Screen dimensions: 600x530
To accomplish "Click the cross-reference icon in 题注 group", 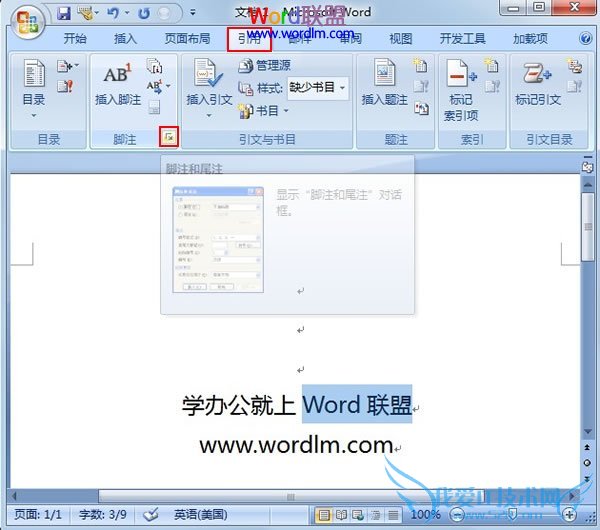I will click(421, 109).
